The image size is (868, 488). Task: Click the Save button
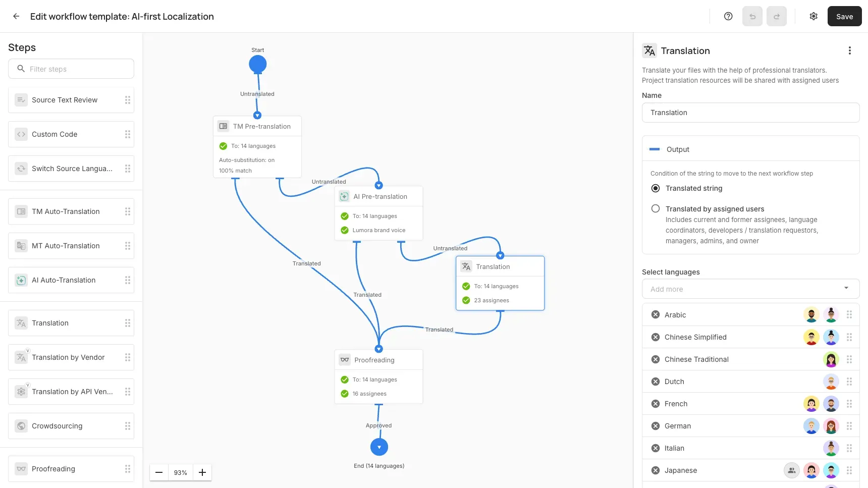tap(844, 16)
